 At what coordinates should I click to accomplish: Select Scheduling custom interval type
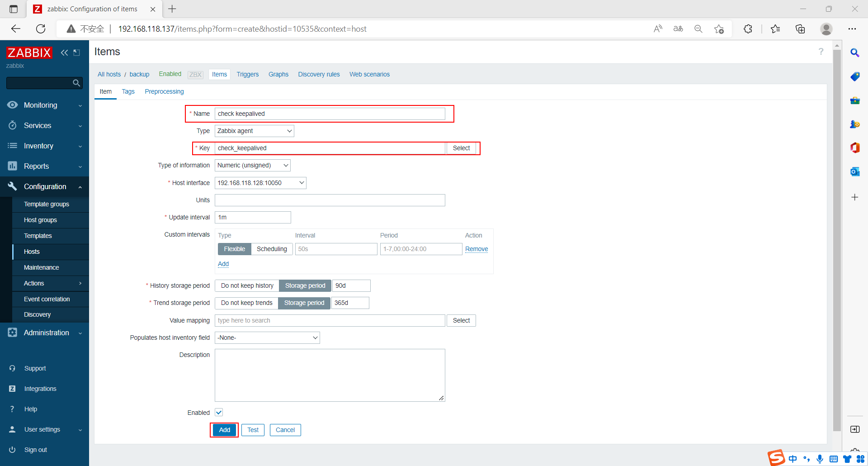(x=272, y=249)
